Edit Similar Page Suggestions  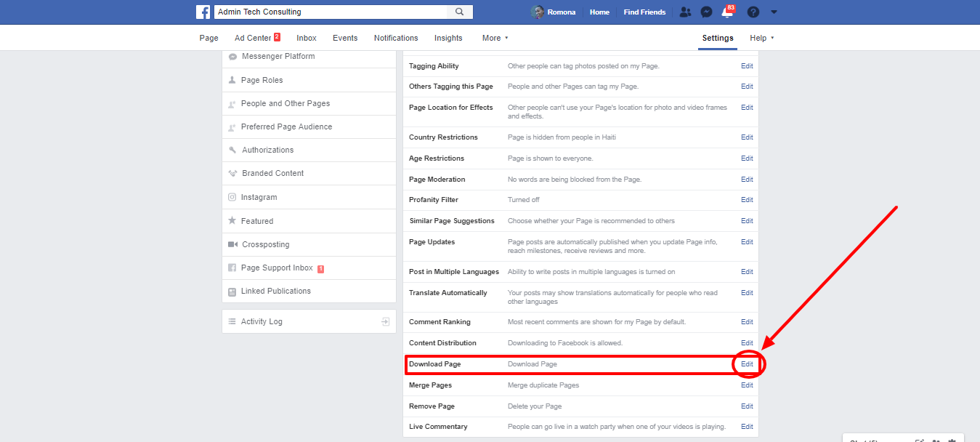click(747, 221)
